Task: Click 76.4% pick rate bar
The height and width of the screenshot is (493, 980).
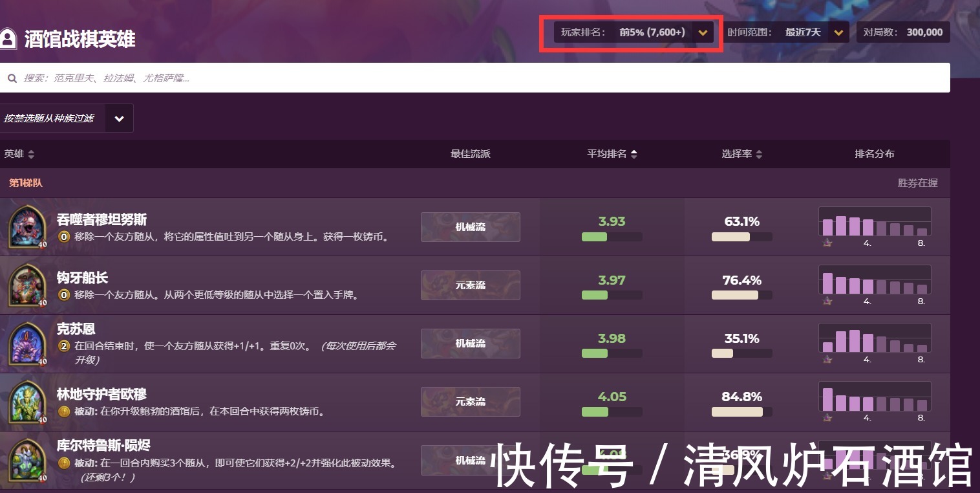Action: 741,295
